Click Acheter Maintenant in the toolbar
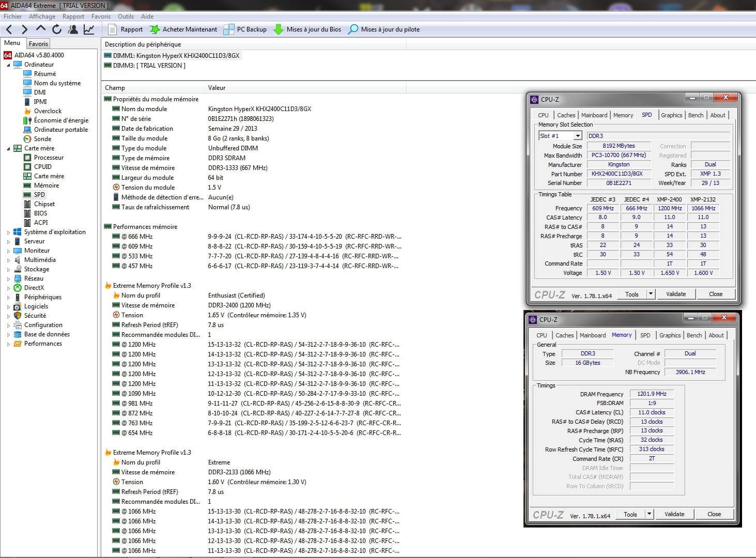Screen dimensions: 756x558 tap(183, 29)
